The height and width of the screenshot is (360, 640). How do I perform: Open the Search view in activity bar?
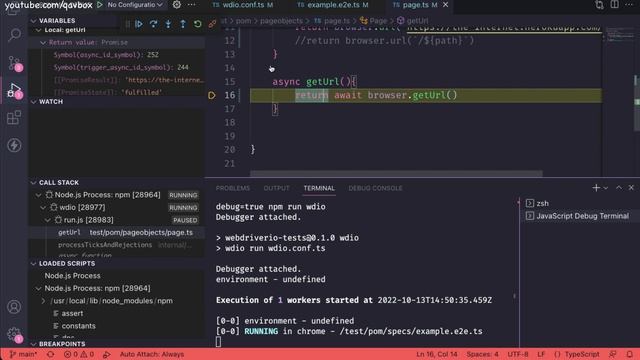click(14, 35)
